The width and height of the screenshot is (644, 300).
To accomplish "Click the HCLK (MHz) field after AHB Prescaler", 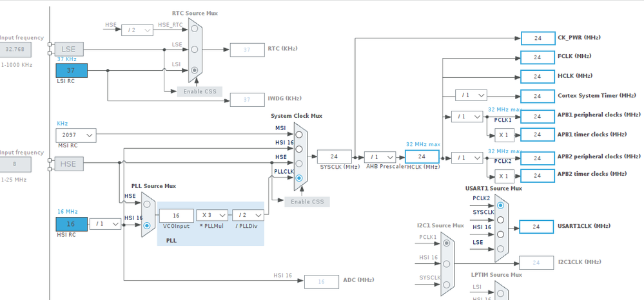I will 422,156.
